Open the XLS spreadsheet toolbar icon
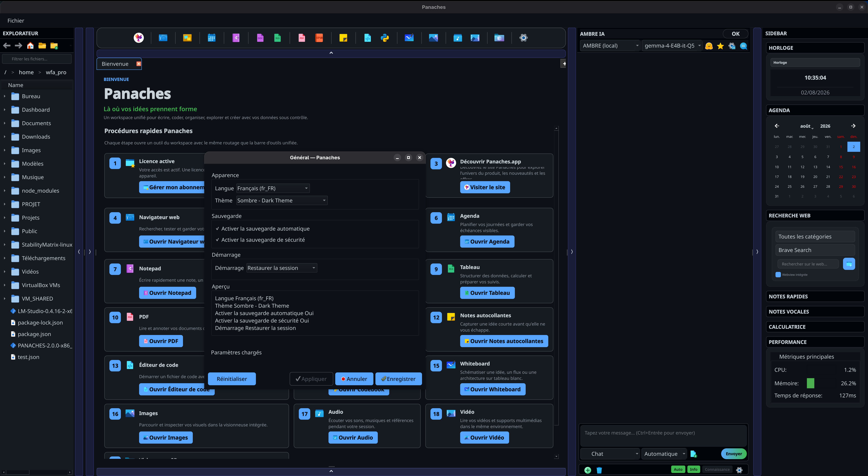Image resolution: width=868 pixels, height=476 pixels. [277, 38]
